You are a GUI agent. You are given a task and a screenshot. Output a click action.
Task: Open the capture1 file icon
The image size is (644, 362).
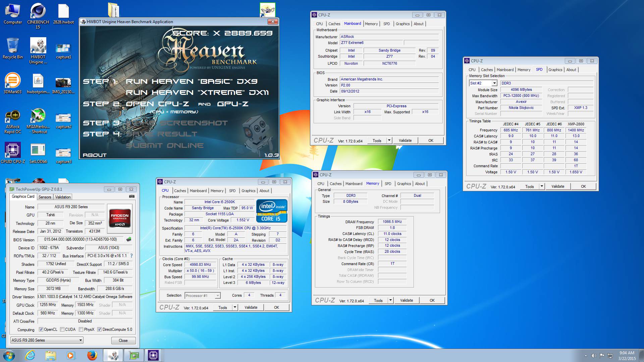pyautogui.click(x=63, y=51)
